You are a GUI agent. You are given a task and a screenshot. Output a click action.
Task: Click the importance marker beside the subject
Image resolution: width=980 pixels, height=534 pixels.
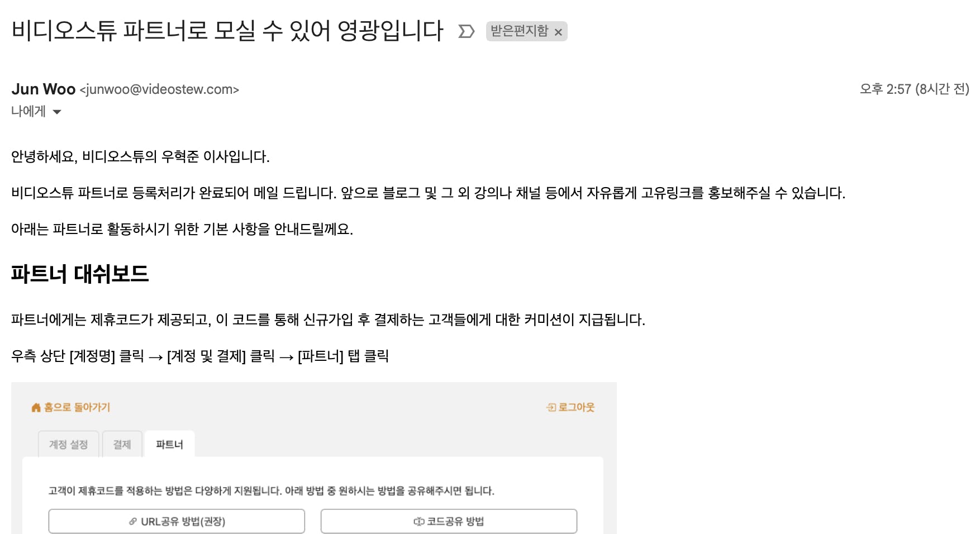[x=466, y=31]
